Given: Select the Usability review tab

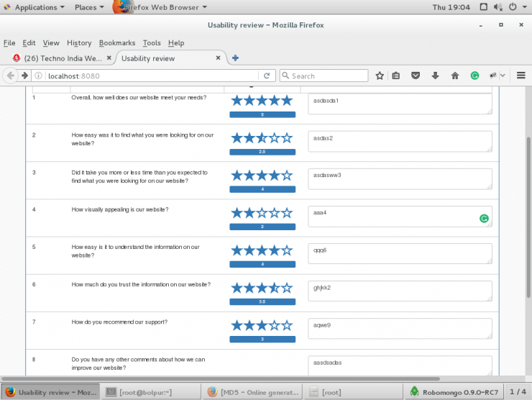Looking at the screenshot, I should 171,58.
